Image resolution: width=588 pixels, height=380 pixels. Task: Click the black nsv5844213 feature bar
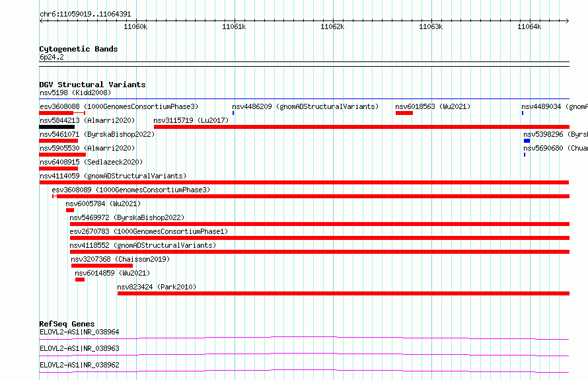(x=57, y=127)
